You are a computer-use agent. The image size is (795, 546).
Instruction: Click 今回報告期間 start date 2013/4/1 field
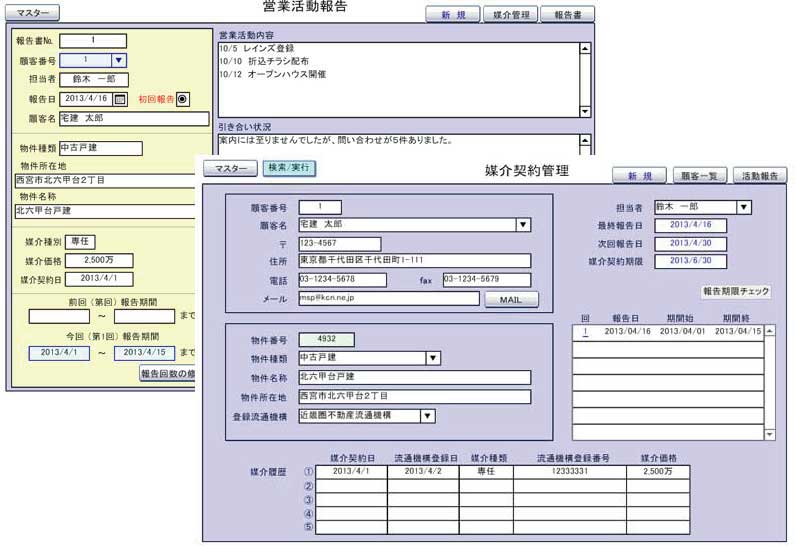[59, 353]
